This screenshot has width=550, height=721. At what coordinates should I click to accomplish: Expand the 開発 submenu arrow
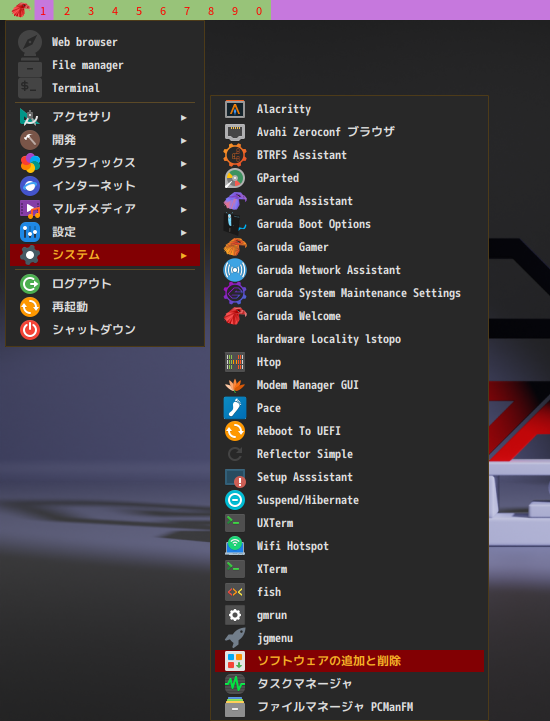183,141
